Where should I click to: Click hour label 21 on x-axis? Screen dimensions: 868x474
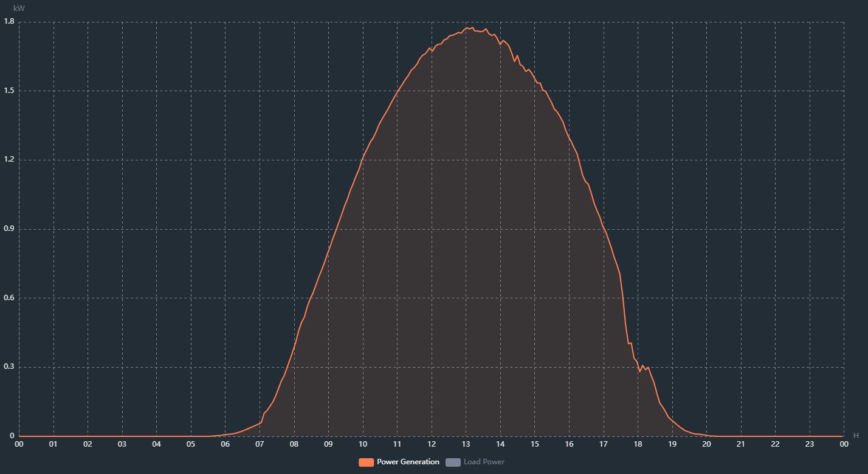click(x=741, y=444)
